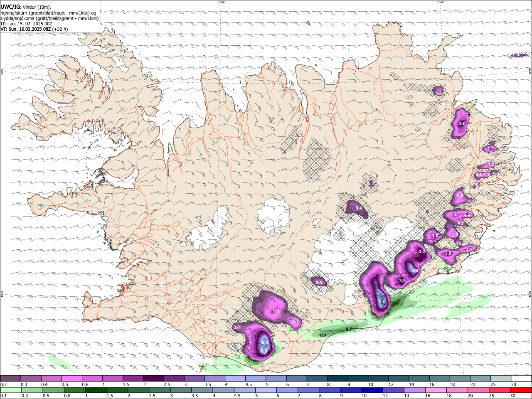Pick light lavender top swatch between 4 and 4.5

(235, 379)
